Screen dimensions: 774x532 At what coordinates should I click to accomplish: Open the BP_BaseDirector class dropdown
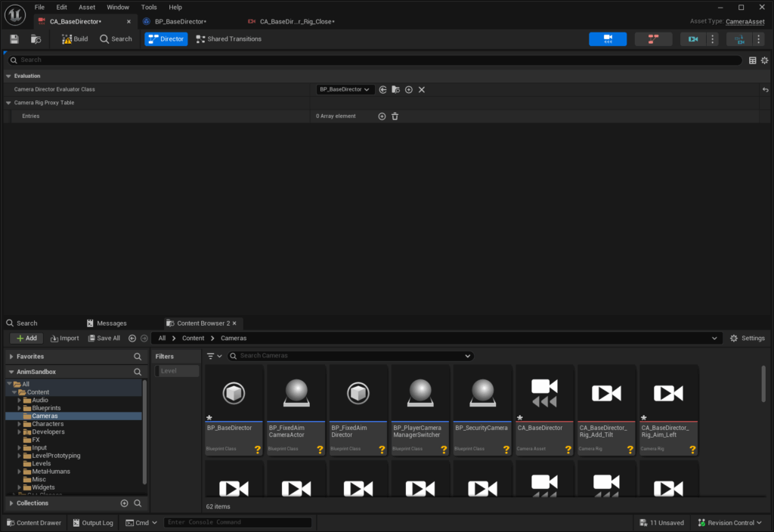coord(345,90)
